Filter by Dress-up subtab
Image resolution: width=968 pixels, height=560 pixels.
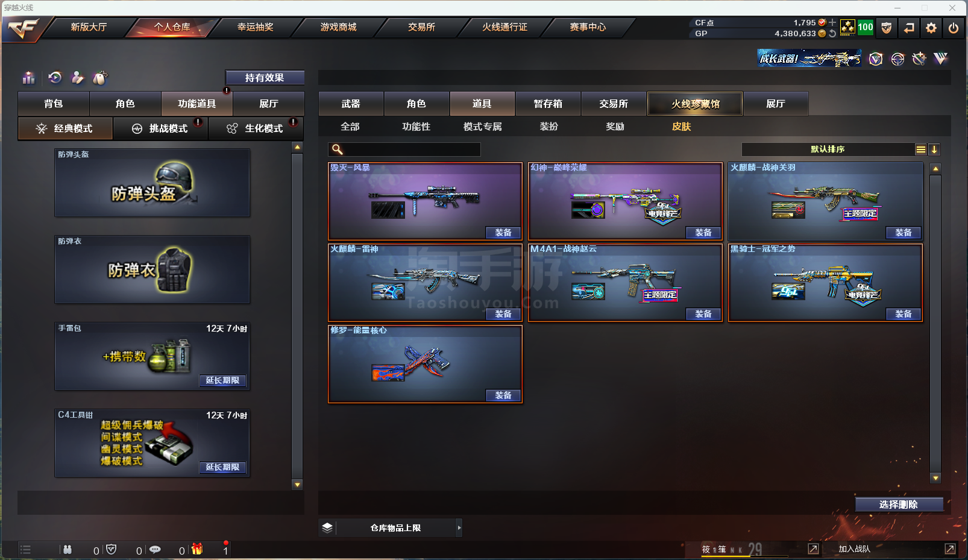(549, 127)
